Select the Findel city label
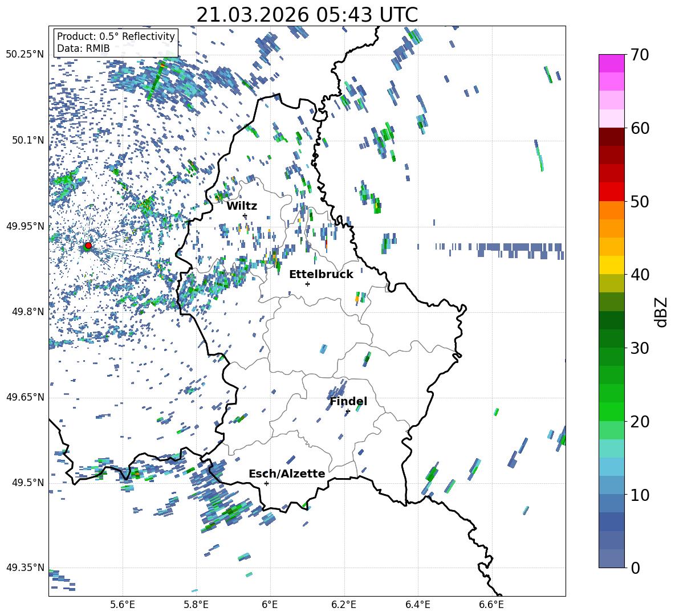 tap(348, 401)
